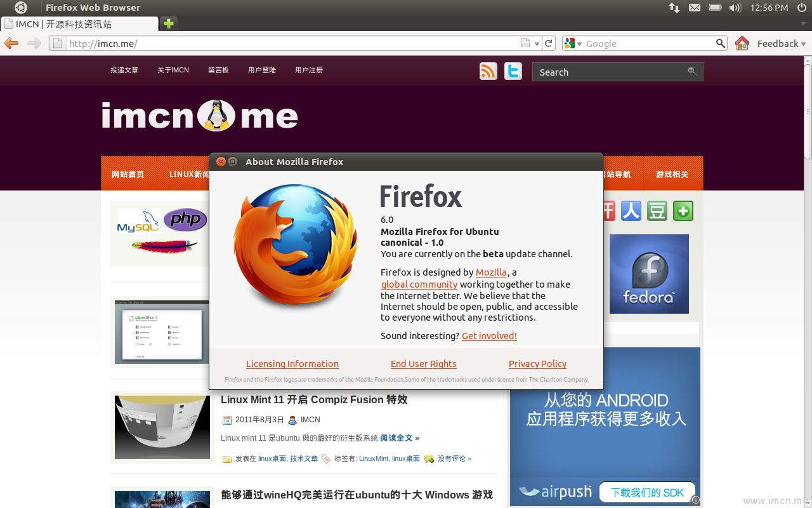Open the power session menu icon
The image size is (812, 508).
click(x=802, y=8)
